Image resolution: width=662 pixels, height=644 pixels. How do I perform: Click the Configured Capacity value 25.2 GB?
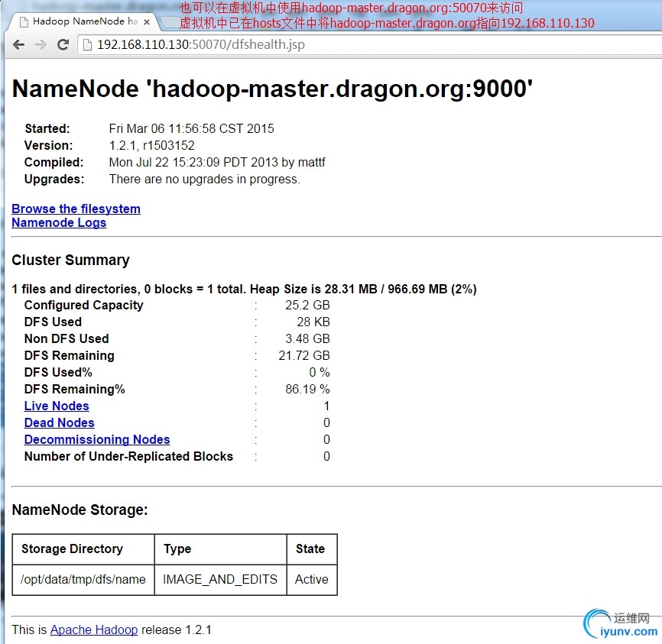click(307, 305)
